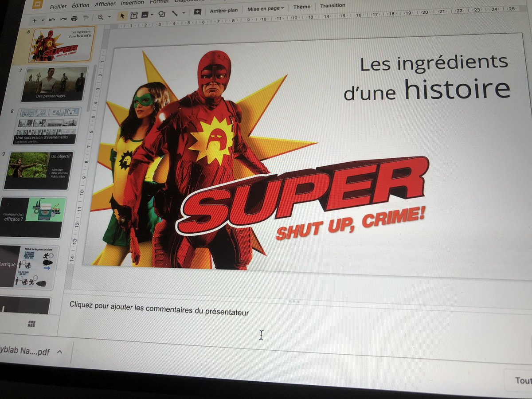
Task: Click the speaker notes field 'Cliquez pour ajouter'
Action: tap(159, 309)
